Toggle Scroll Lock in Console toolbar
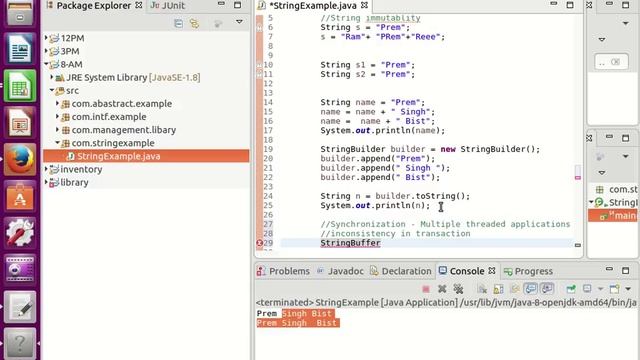 click(x=498, y=289)
